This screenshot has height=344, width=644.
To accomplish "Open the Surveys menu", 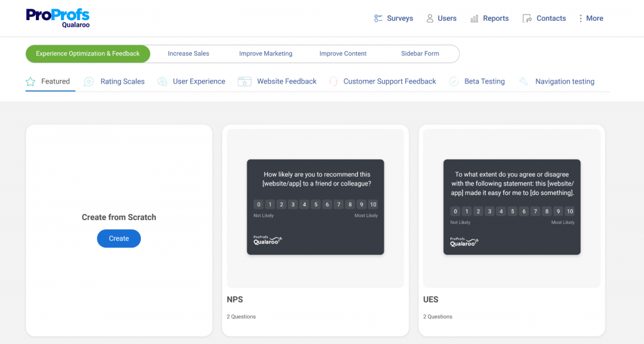I will coord(394,18).
